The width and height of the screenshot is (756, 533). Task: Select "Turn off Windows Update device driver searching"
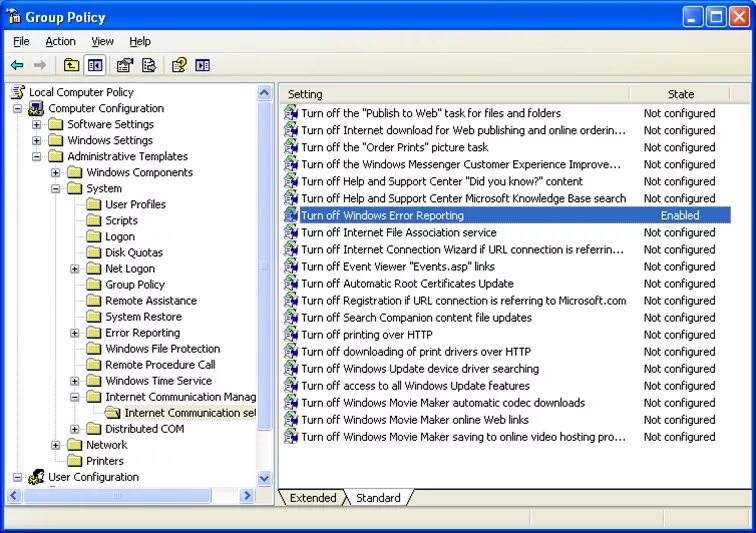point(420,369)
